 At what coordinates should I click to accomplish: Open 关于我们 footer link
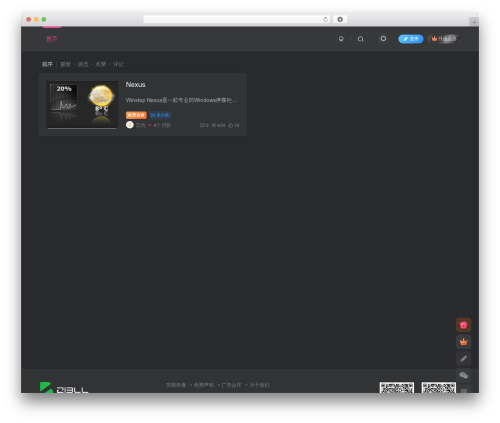[259, 385]
